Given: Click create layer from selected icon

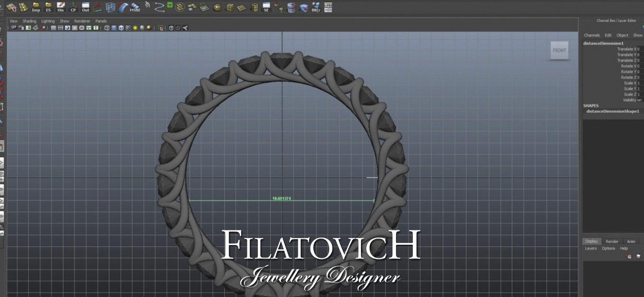Looking at the screenshot, I should [637, 256].
